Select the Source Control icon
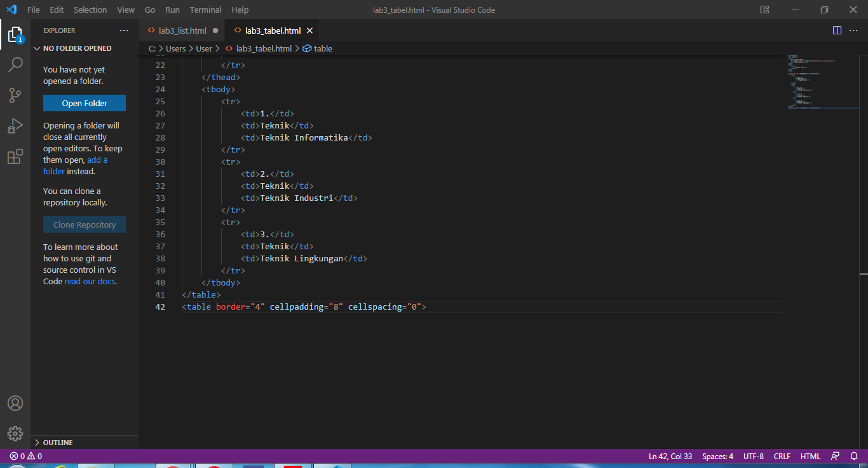 pos(15,95)
